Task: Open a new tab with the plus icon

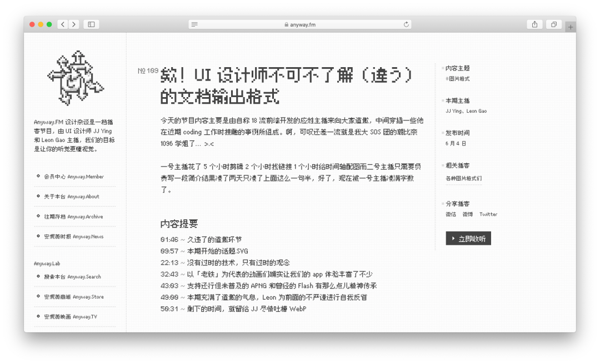Action: [x=571, y=27]
